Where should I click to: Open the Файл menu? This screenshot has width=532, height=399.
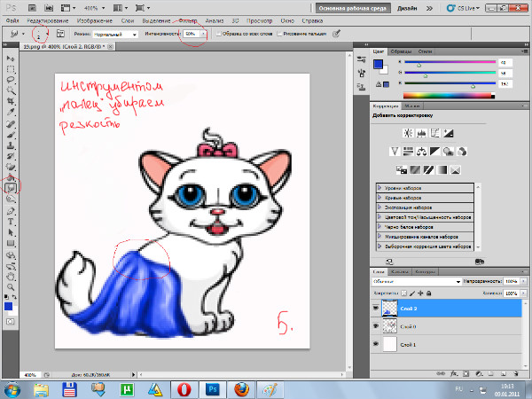(x=12, y=20)
